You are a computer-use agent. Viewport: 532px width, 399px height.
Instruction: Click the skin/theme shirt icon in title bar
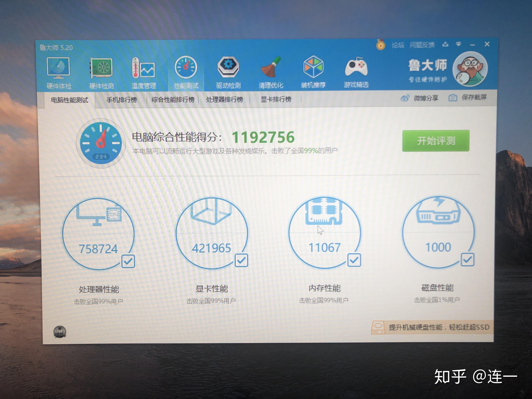(445, 44)
